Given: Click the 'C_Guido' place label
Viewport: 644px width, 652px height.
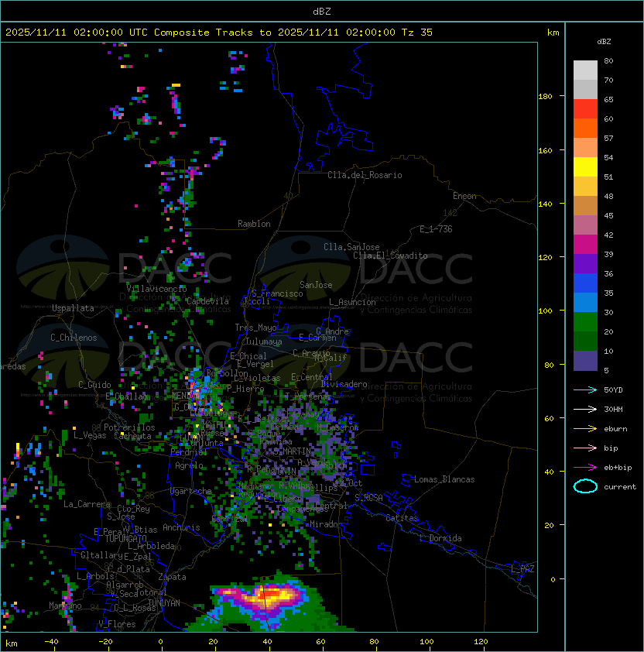Looking at the screenshot, I should tap(94, 385).
